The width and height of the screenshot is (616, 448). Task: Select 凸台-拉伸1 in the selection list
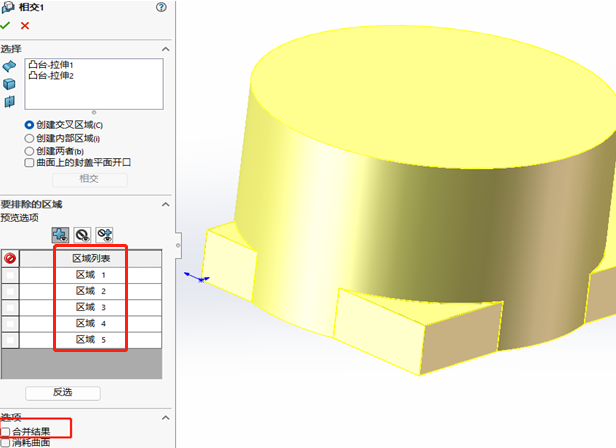click(51, 64)
